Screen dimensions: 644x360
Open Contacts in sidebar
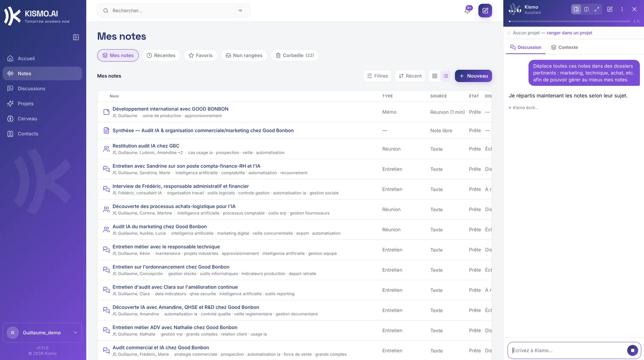click(42, 134)
